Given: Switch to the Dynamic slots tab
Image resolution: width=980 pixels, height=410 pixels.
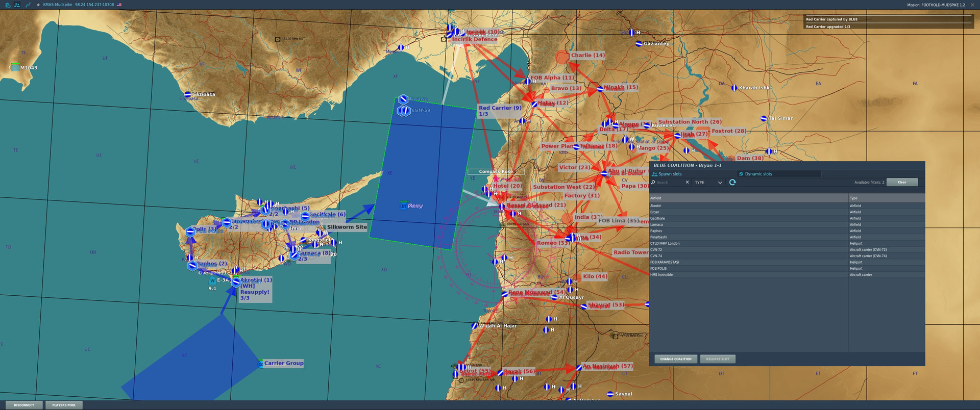Looking at the screenshot, I should (x=758, y=174).
